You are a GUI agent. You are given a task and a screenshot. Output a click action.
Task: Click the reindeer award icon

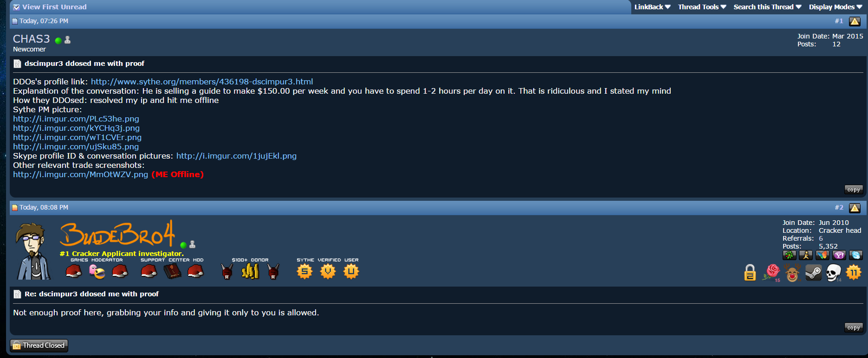pos(793,273)
